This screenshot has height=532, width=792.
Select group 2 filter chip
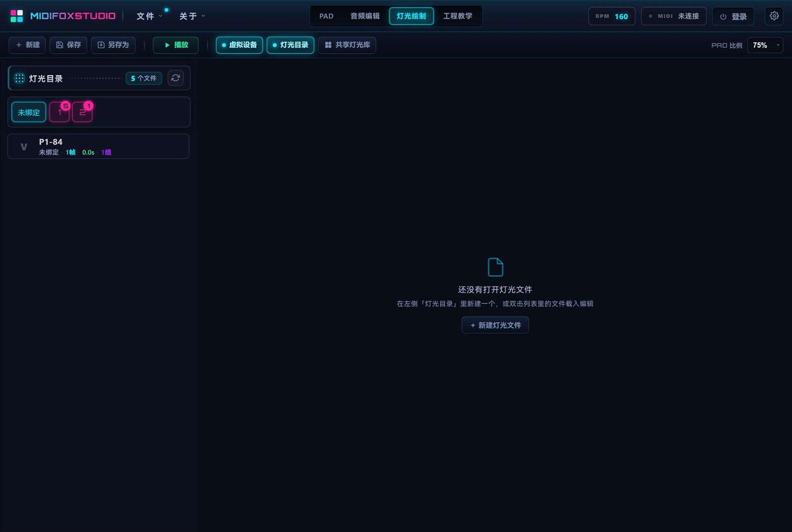[82, 112]
